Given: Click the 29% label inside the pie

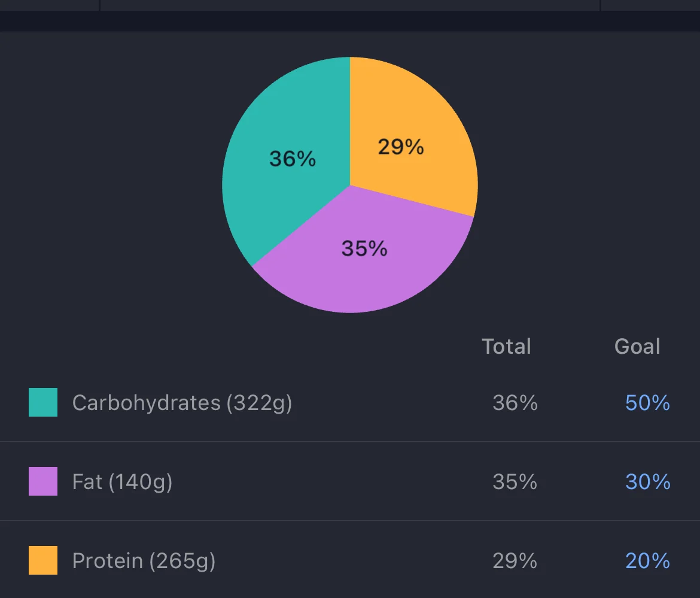Looking at the screenshot, I should pyautogui.click(x=400, y=146).
